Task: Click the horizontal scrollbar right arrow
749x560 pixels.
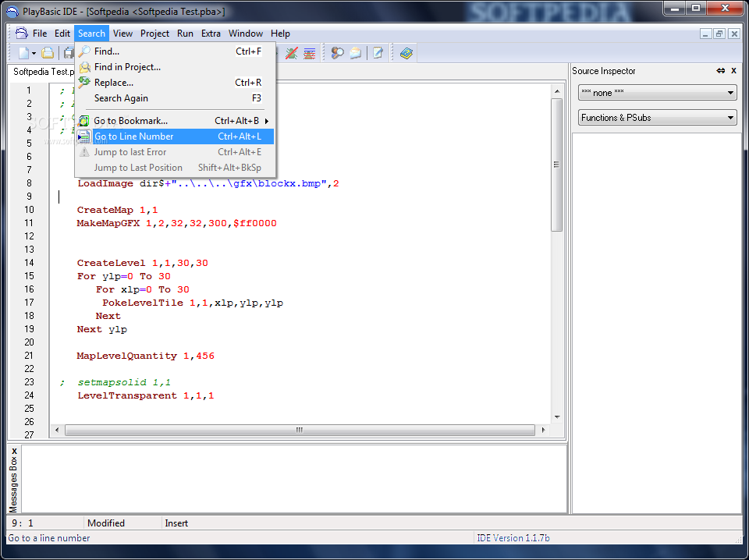Action: tap(543, 430)
